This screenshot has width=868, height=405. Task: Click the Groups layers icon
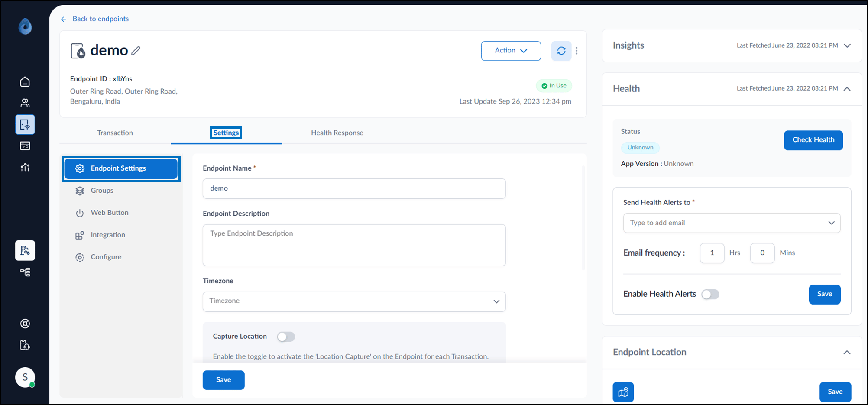point(80,191)
